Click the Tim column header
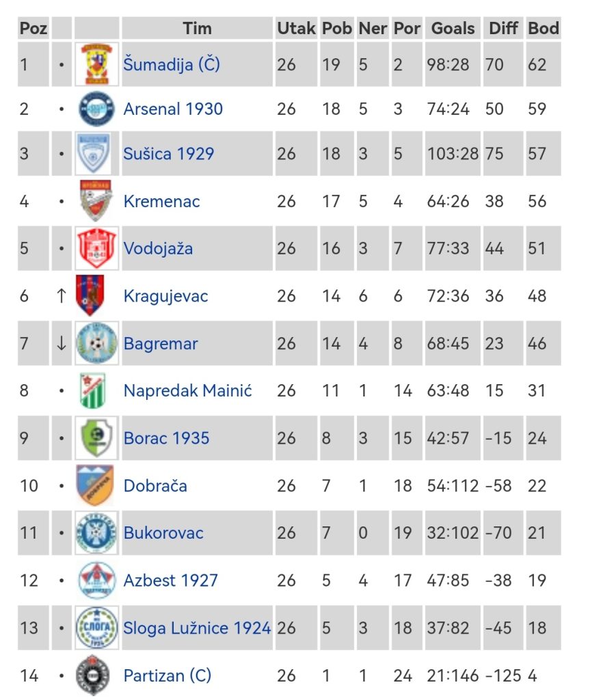 click(x=197, y=28)
